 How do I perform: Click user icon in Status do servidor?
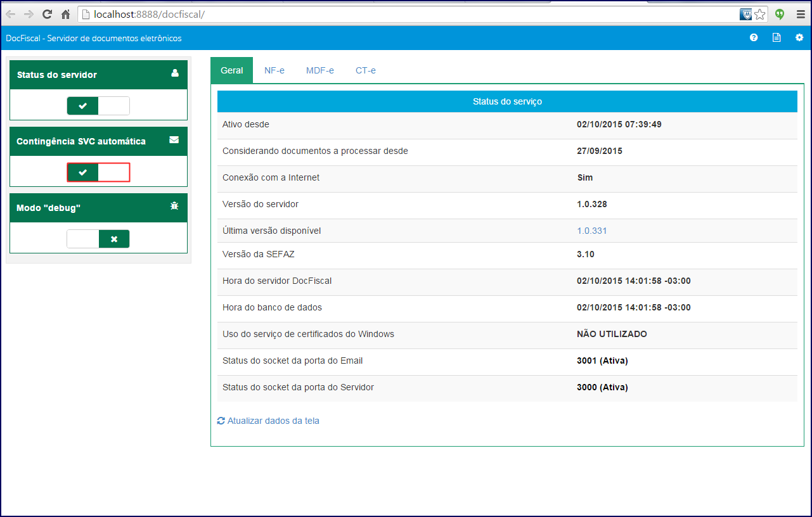[x=175, y=73]
